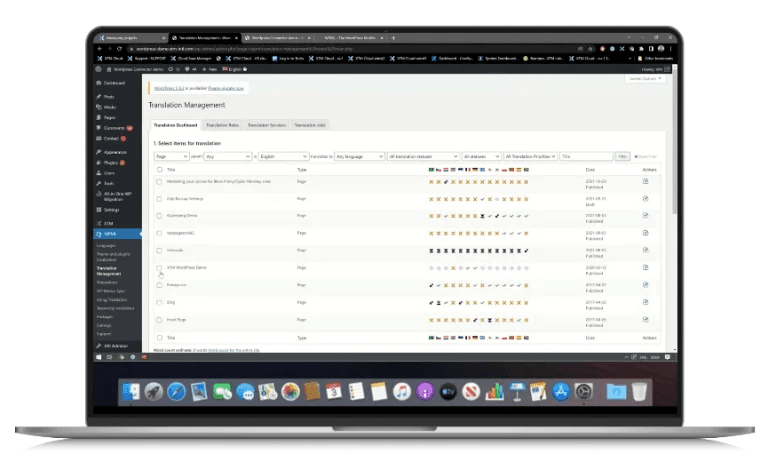Check the Black Friday/Cyber Monday page row
The height and width of the screenshot is (470, 768).
159,182
